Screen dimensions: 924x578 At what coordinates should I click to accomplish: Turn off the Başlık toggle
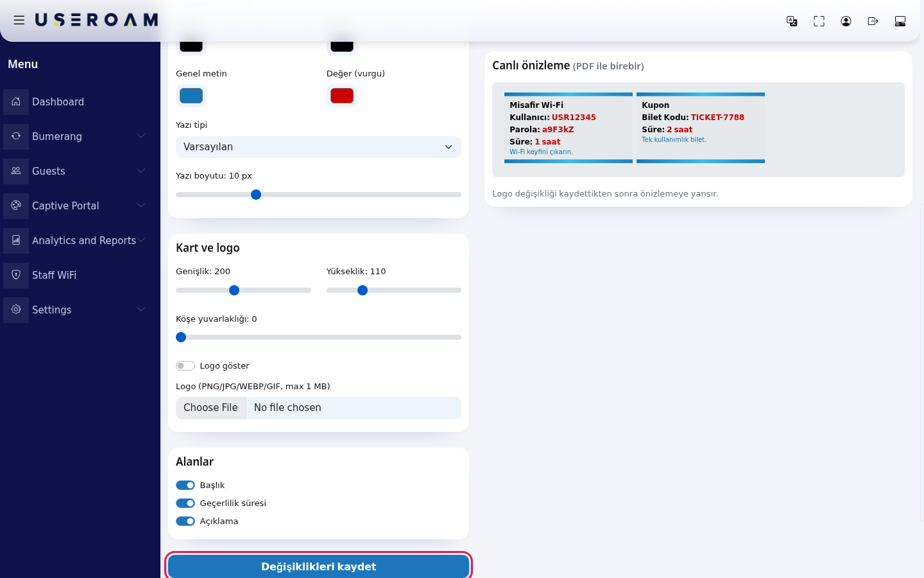click(185, 486)
